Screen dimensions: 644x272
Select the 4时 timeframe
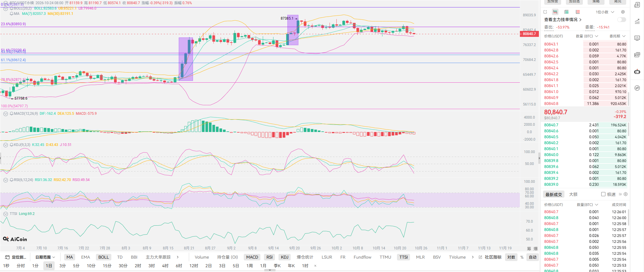coord(165,265)
